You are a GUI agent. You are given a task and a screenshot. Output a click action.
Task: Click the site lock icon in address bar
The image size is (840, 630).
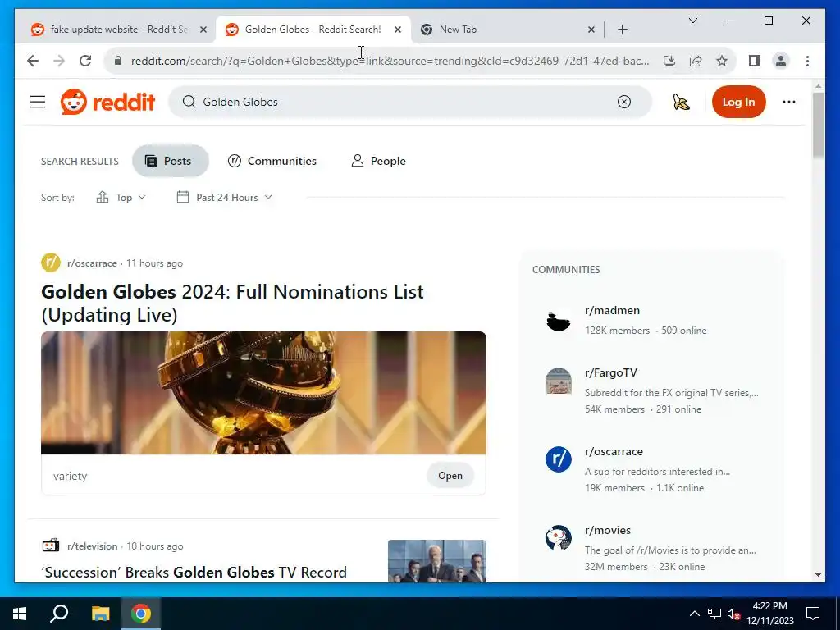[118, 61]
